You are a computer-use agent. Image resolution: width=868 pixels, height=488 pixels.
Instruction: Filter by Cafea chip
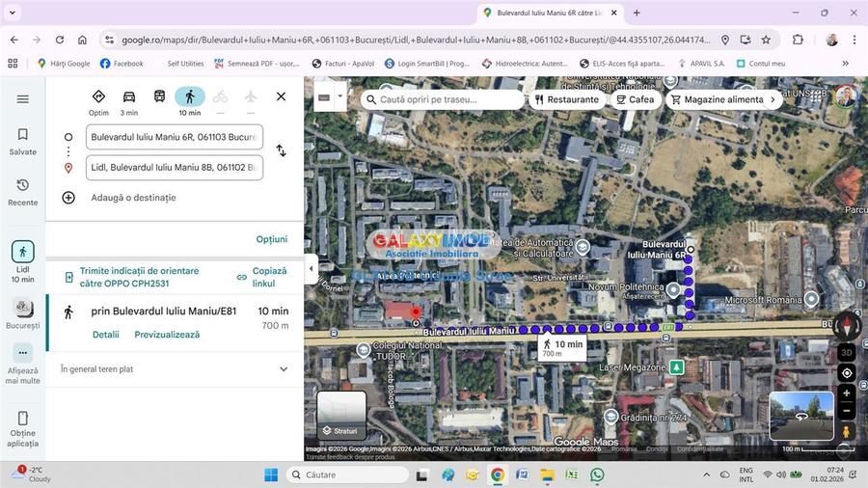pyautogui.click(x=636, y=99)
